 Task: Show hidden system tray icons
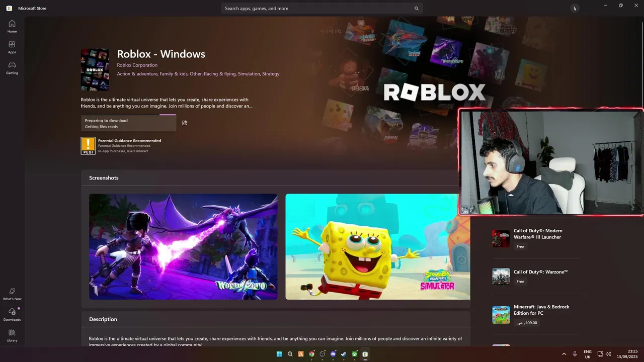[564, 354]
